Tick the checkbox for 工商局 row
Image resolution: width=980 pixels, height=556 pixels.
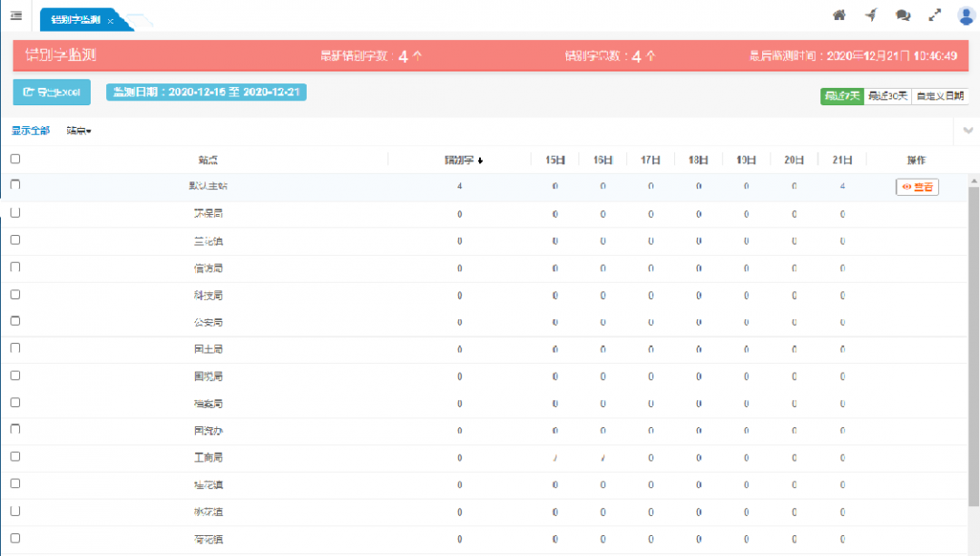15,456
